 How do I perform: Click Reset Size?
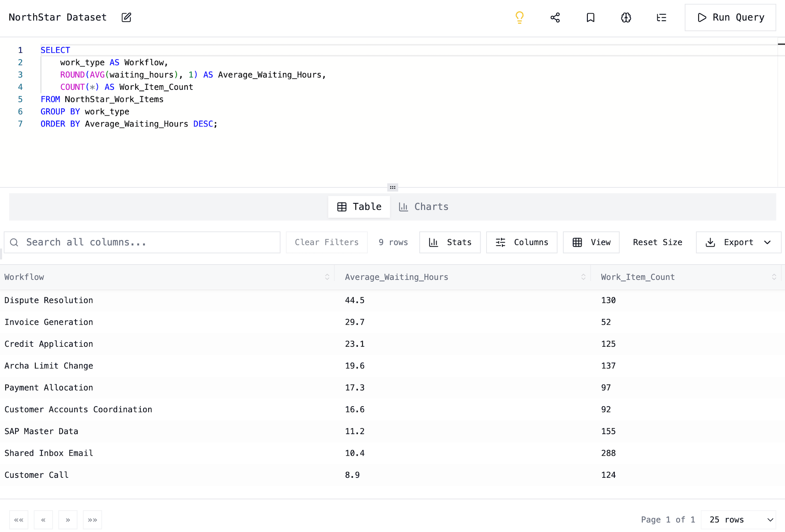(x=657, y=242)
